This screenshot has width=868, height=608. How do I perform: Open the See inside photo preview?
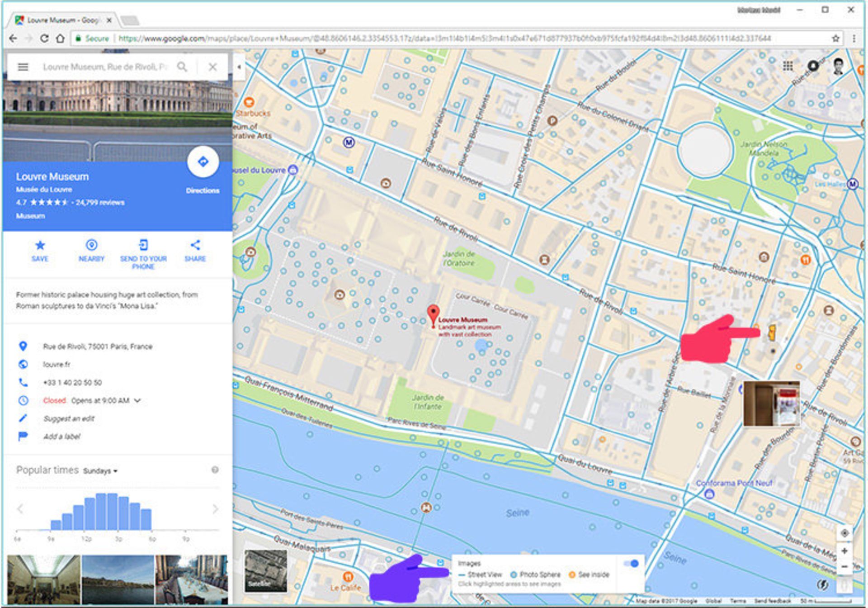pos(772,404)
